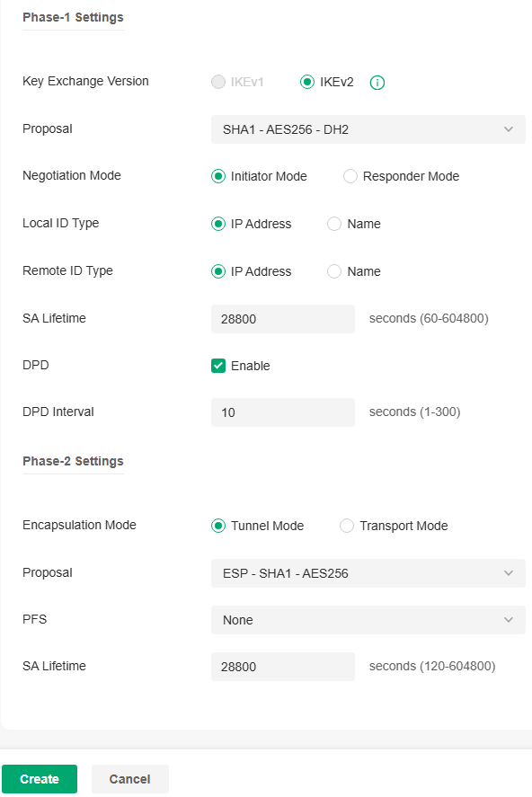Cancel the VPN configuration

click(129, 778)
